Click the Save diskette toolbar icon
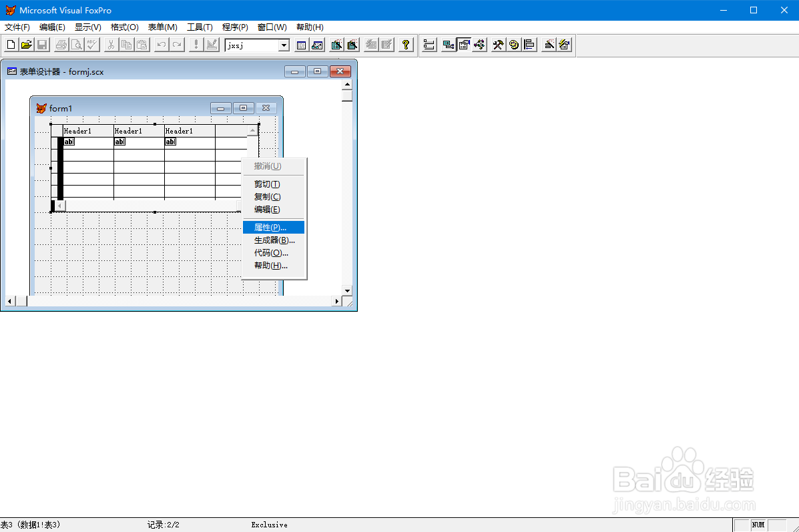Image resolution: width=799 pixels, height=532 pixels. click(x=42, y=45)
